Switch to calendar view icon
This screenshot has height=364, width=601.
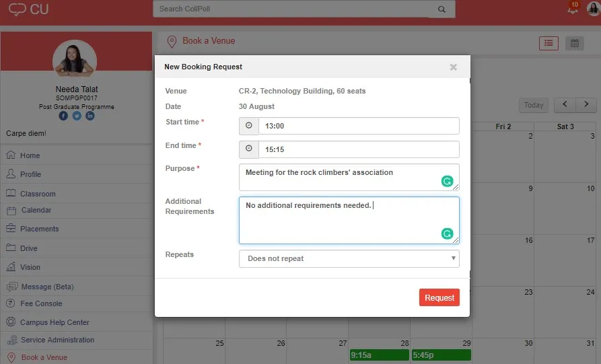(x=574, y=43)
